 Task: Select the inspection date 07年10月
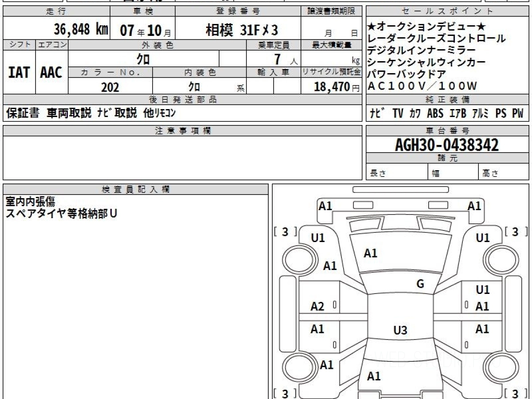pos(145,31)
